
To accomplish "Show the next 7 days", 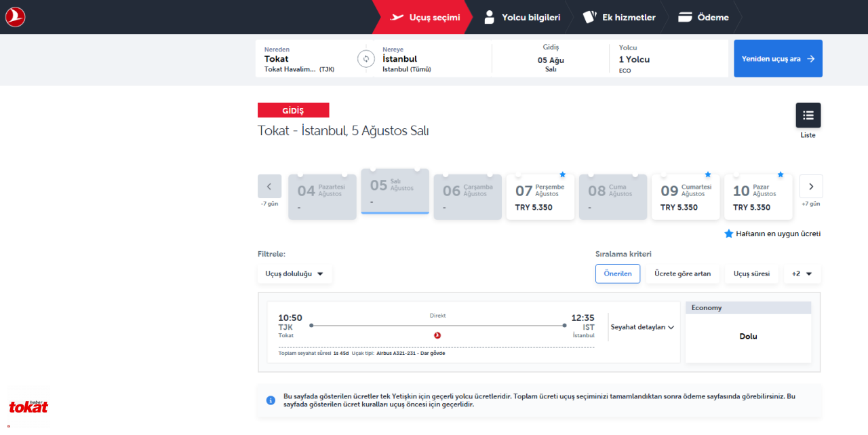I will 811,186.
